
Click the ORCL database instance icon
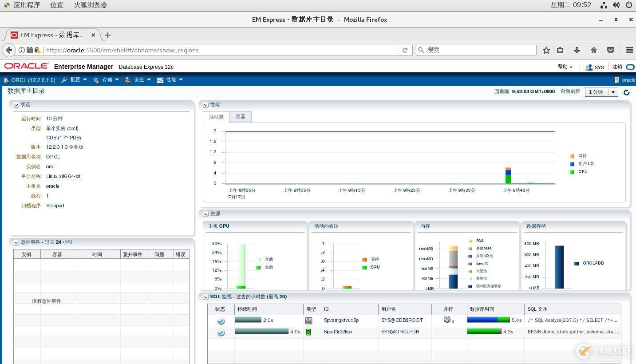[x=6, y=80]
